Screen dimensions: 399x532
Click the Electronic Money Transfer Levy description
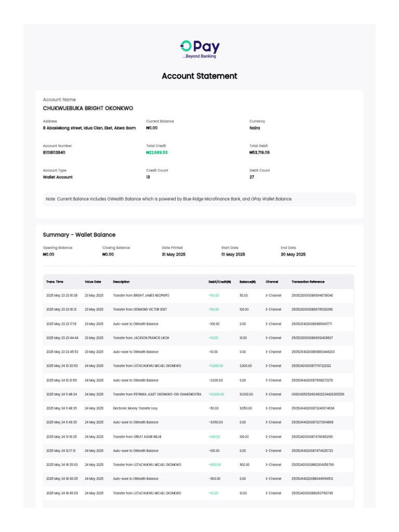(137, 408)
